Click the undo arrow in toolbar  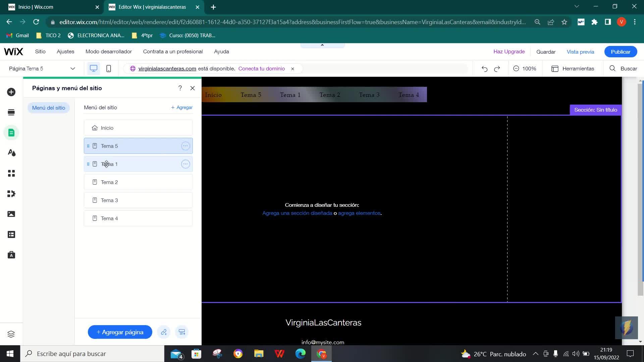[484, 69]
